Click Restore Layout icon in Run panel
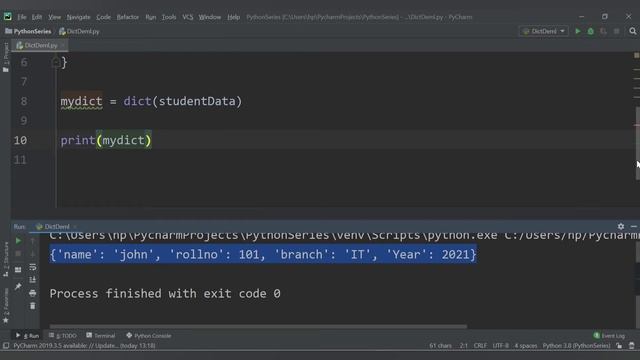Image resolution: width=640 pixels, height=360 pixels. 18,270
